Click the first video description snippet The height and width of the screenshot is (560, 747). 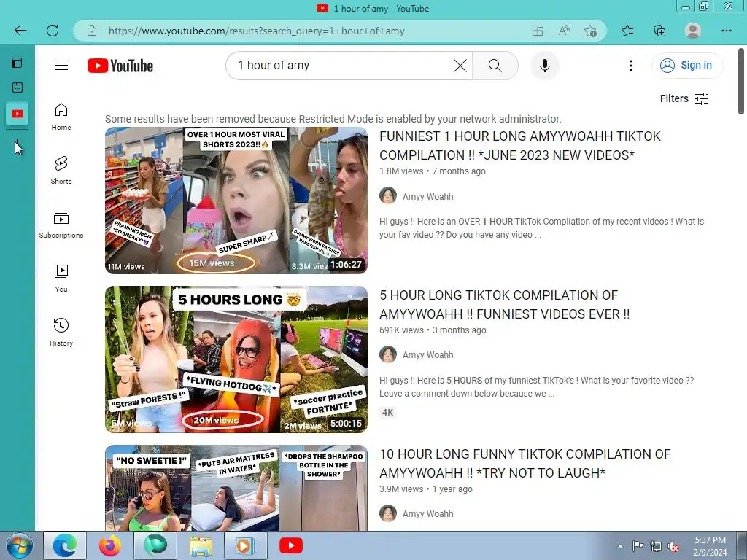click(x=541, y=228)
